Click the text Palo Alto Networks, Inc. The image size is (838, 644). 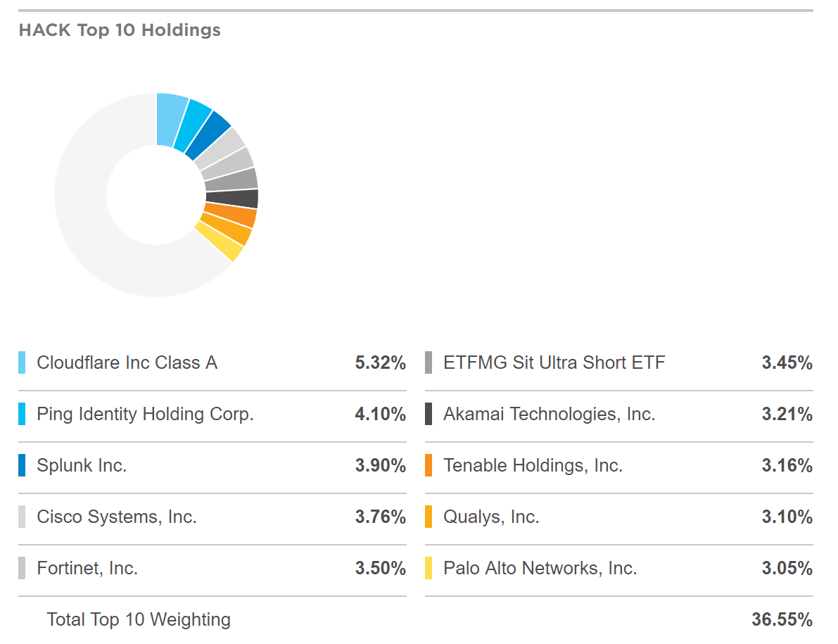point(540,568)
